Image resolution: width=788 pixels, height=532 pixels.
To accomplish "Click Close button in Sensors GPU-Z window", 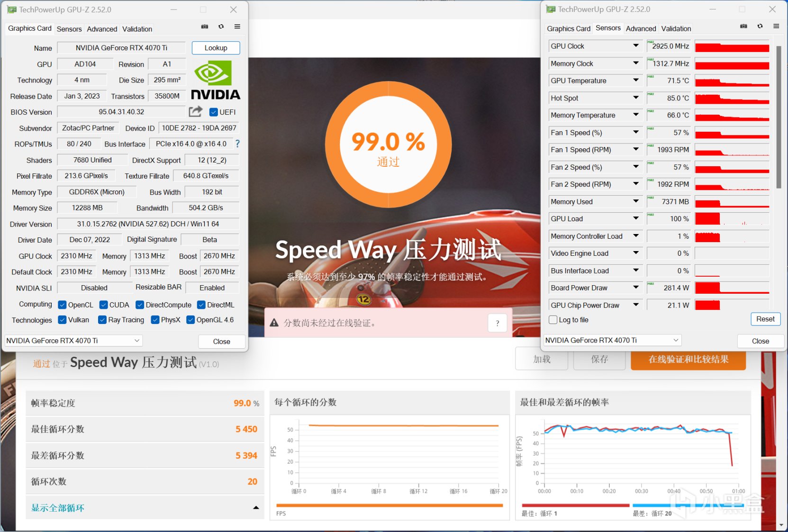I will [x=761, y=341].
